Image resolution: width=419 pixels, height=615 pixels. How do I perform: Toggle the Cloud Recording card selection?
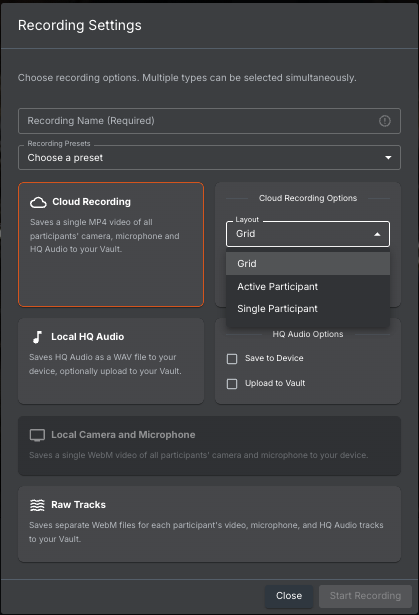point(111,244)
